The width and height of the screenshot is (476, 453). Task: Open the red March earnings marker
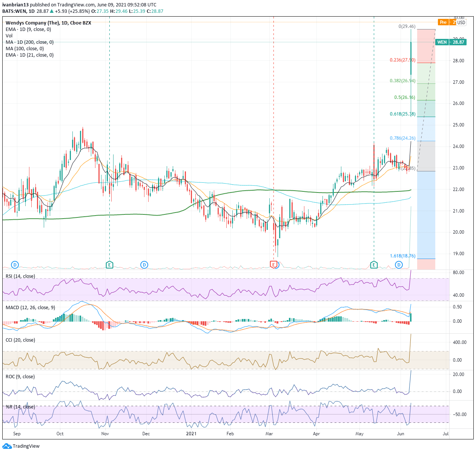[x=273, y=265]
